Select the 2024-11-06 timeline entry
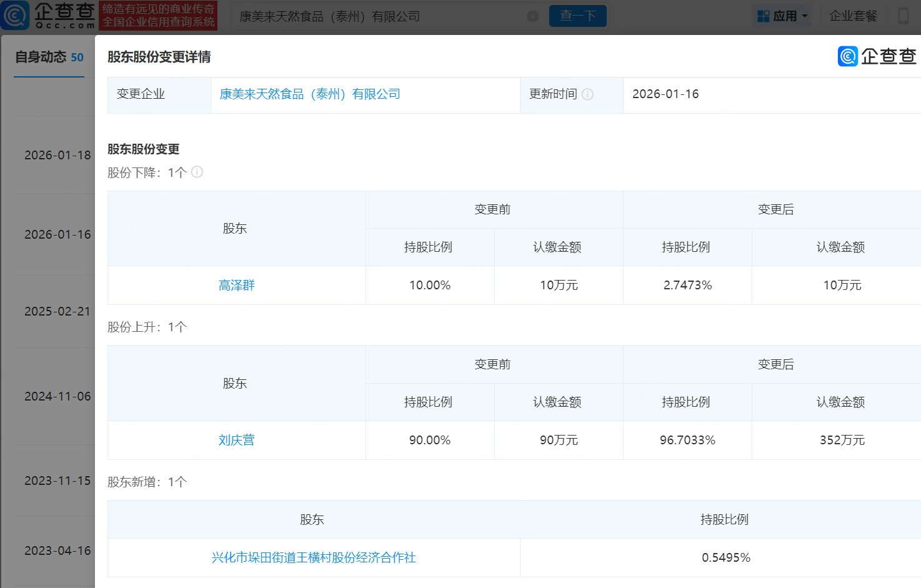 tap(57, 396)
